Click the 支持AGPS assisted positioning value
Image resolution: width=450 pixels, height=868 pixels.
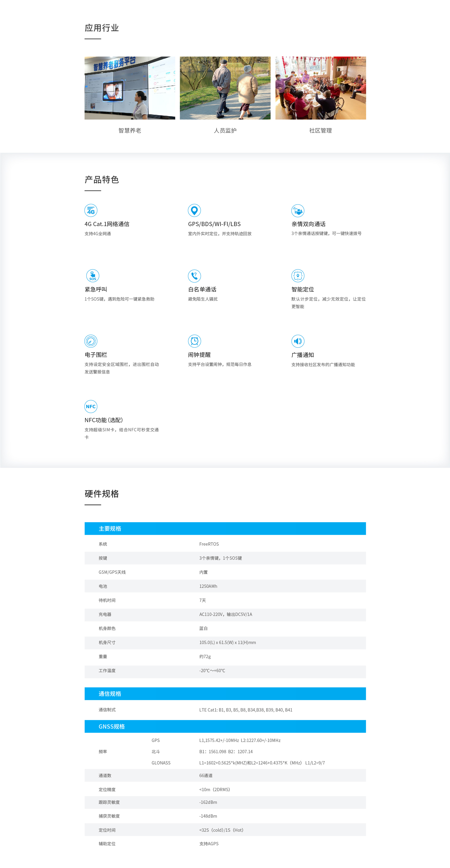coord(209,844)
